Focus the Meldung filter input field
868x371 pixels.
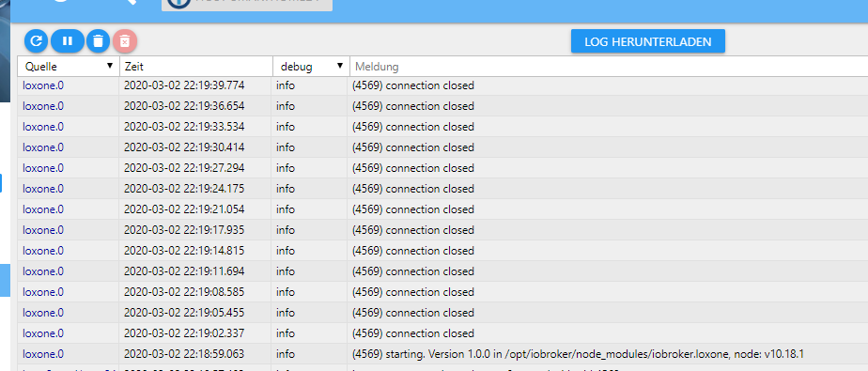point(609,67)
